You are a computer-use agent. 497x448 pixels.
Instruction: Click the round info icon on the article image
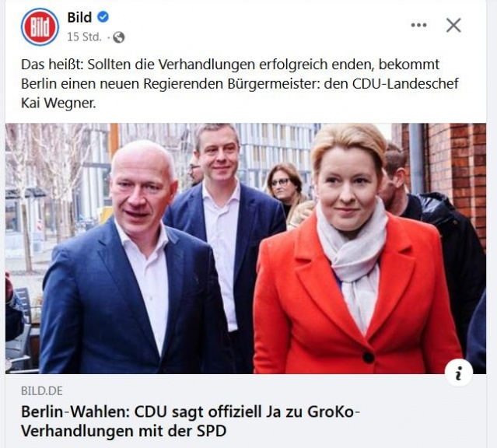(x=458, y=372)
